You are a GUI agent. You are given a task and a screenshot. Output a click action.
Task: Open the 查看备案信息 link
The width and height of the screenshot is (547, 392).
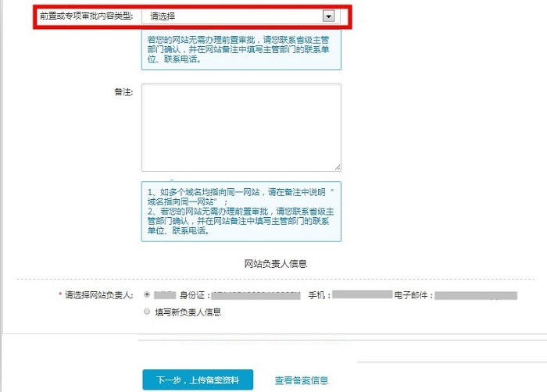click(302, 380)
